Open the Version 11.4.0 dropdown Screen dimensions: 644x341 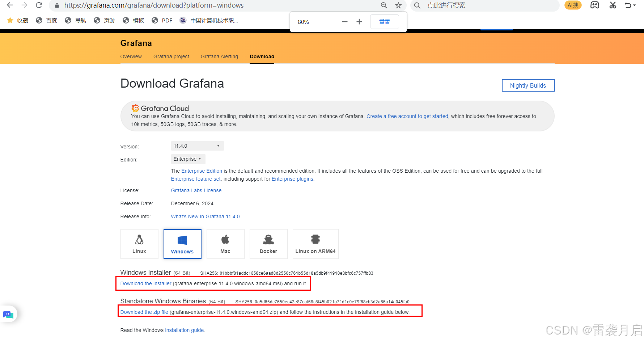197,146
